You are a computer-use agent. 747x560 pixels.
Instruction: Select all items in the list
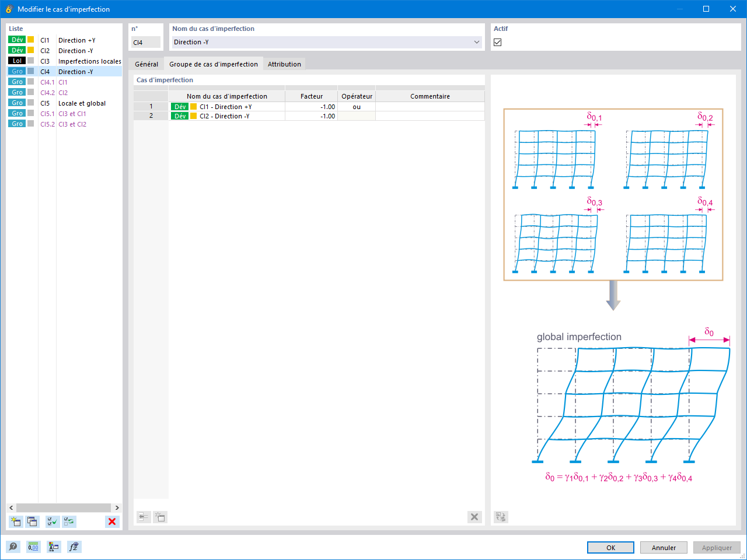(53, 521)
